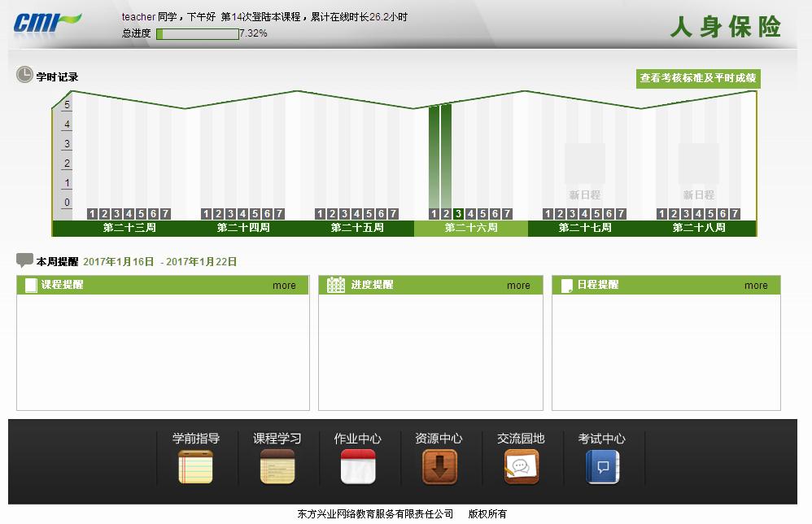Click 查看考核标准及平时成绩 button
812x524 pixels.
(698, 78)
